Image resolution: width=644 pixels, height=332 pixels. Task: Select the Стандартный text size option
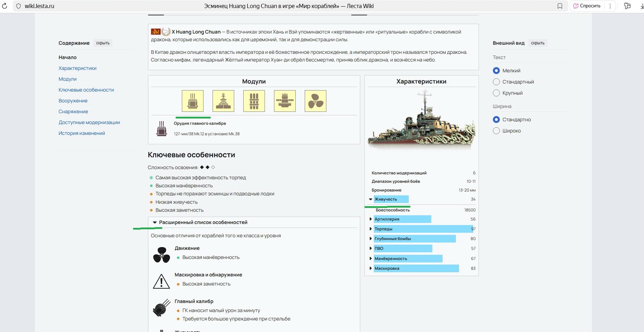(x=496, y=82)
